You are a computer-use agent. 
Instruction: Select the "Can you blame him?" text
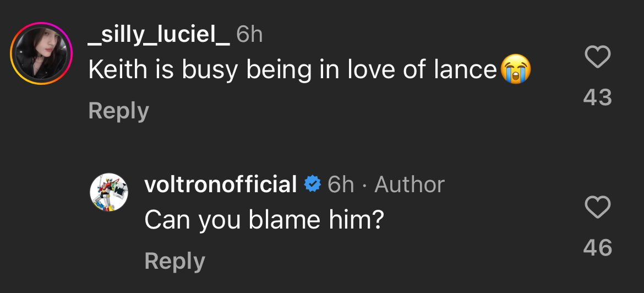[264, 220]
